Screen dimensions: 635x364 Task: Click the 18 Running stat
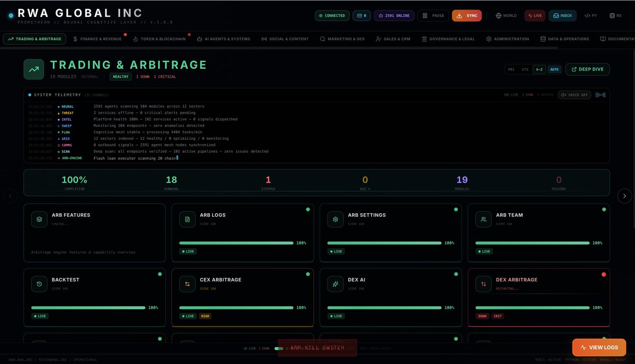(171, 183)
